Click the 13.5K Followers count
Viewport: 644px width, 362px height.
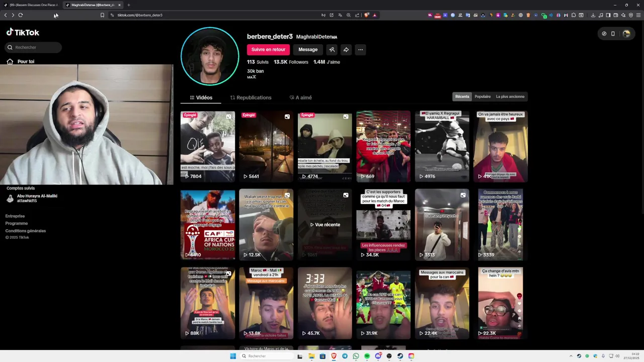[x=291, y=62]
